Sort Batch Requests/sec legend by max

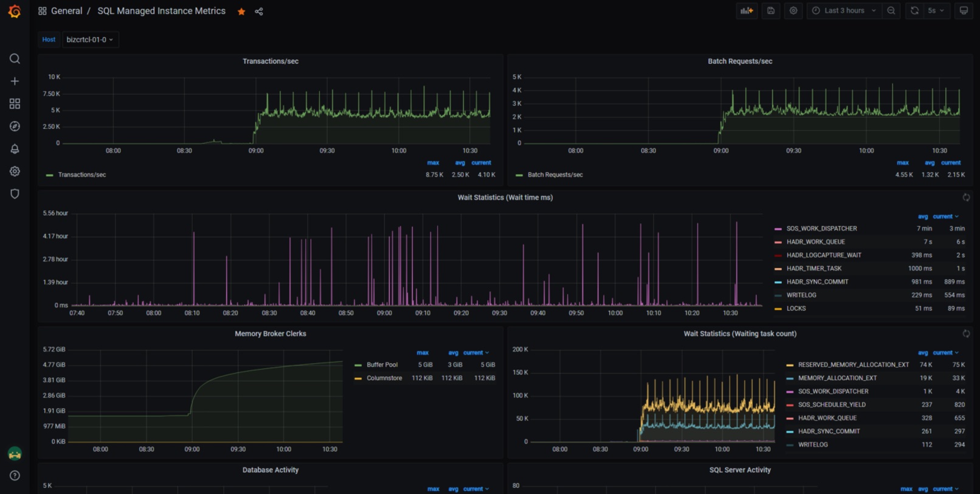(903, 163)
